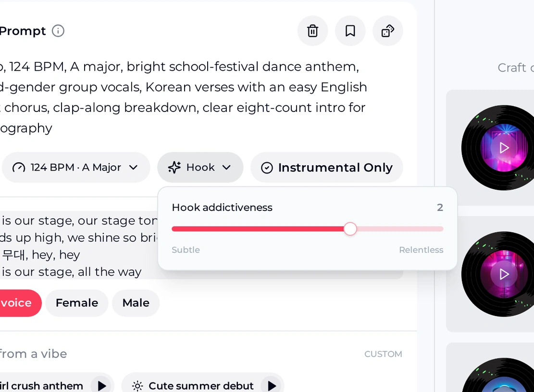The image size is (534, 392).
Task: Toggle Instrumental Only
Action: click(326, 167)
